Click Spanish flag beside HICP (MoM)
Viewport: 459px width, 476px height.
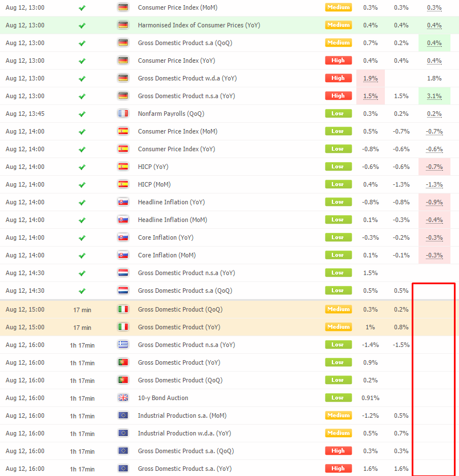click(123, 184)
